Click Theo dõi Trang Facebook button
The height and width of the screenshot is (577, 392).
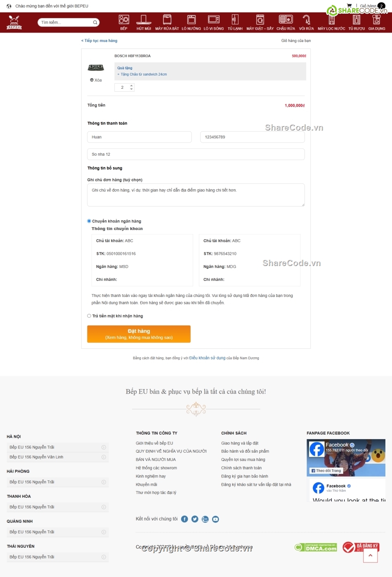pyautogui.click(x=326, y=470)
